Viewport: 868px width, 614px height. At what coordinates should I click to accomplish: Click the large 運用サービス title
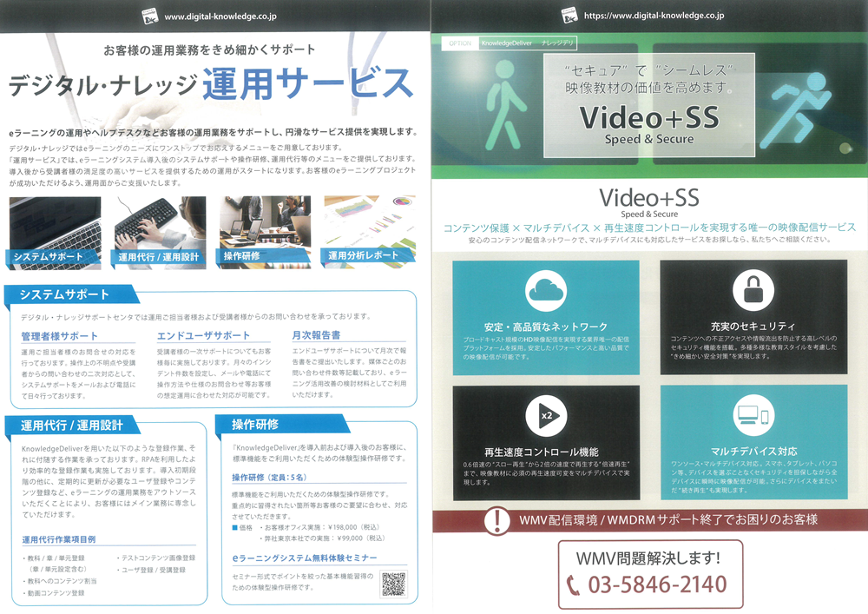point(308,83)
